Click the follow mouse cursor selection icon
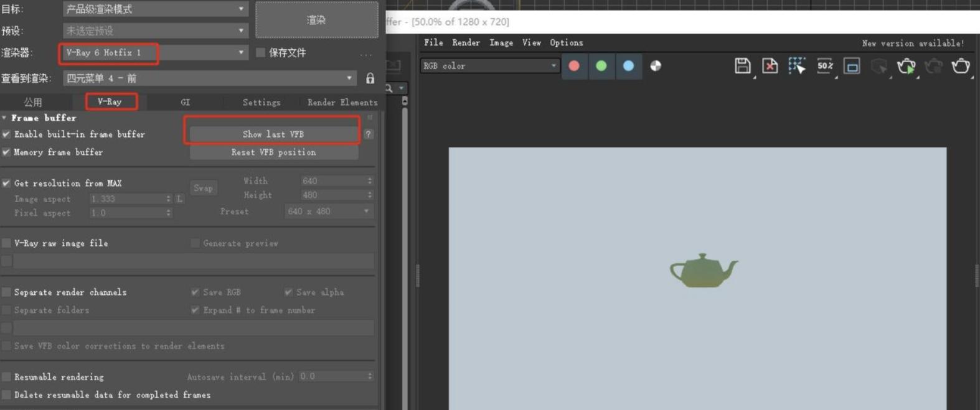Viewport: 980px width, 410px height. point(797,66)
